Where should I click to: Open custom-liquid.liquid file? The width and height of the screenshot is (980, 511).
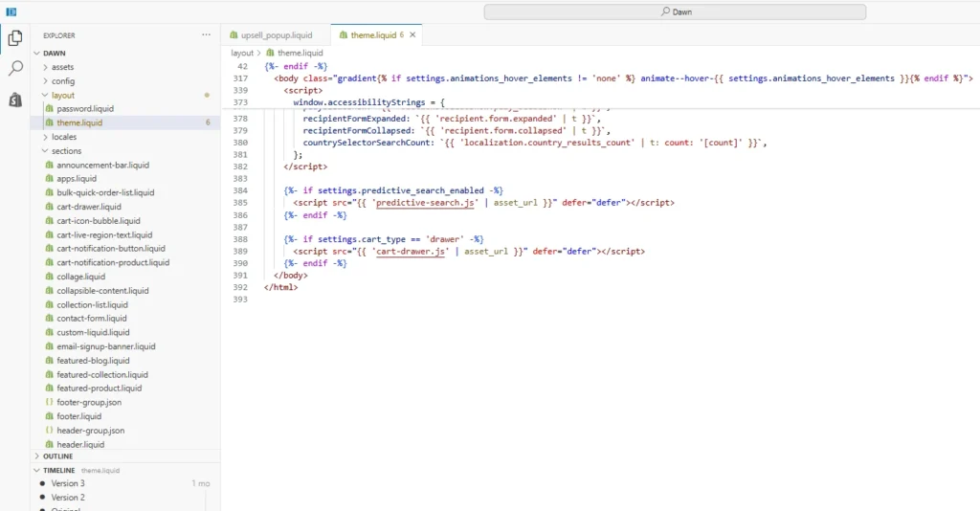(93, 332)
